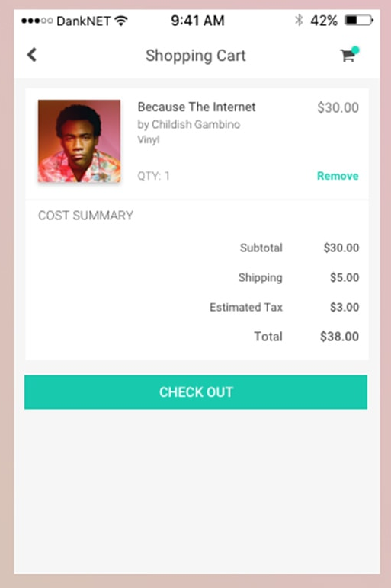Screen dimensions: 391x588
Task: Tap the Bluetooth status icon
Action: click(x=299, y=21)
